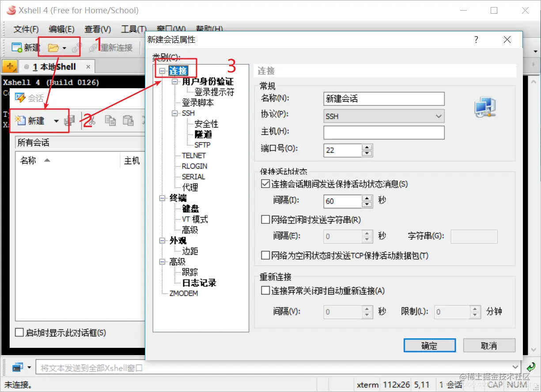Open the folder icon in the Xshell toolbar
The height and width of the screenshot is (392, 541).
tap(53, 47)
